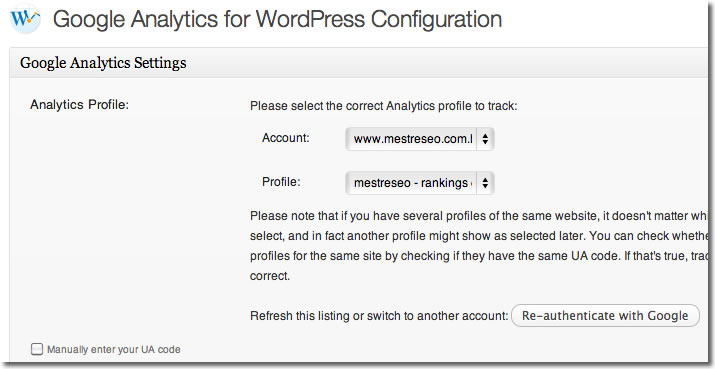
Task: Click Re-authenticate with Google button
Action: point(605,316)
